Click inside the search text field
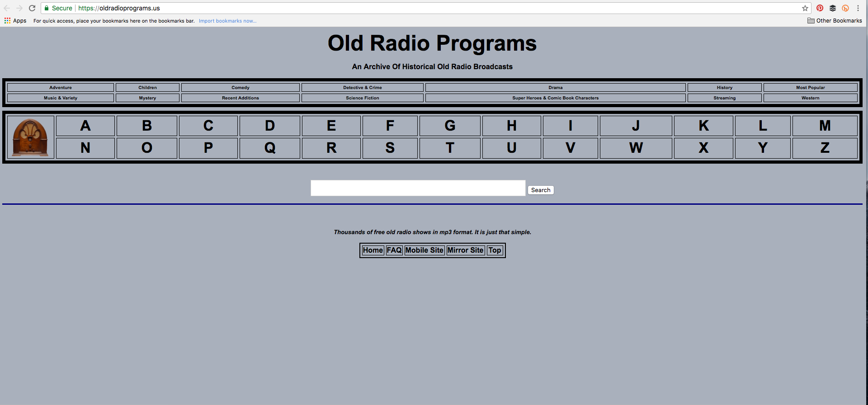 point(418,188)
